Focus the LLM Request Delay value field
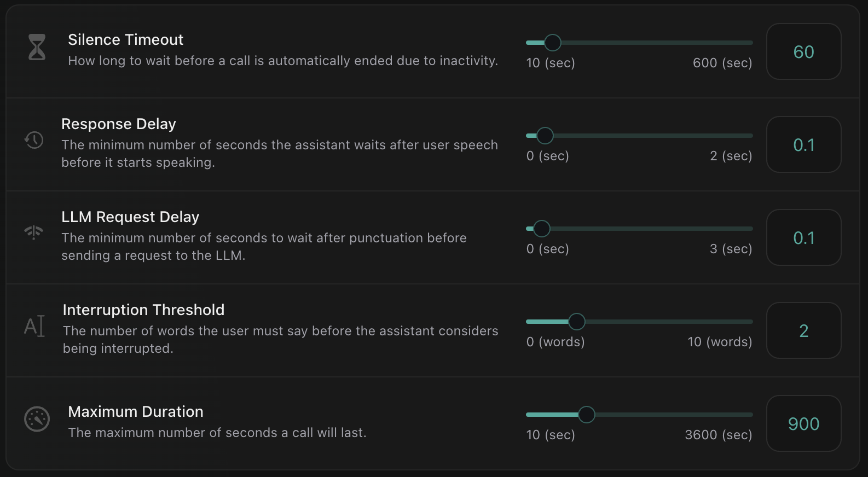Viewport: 868px width, 477px height. [803, 238]
